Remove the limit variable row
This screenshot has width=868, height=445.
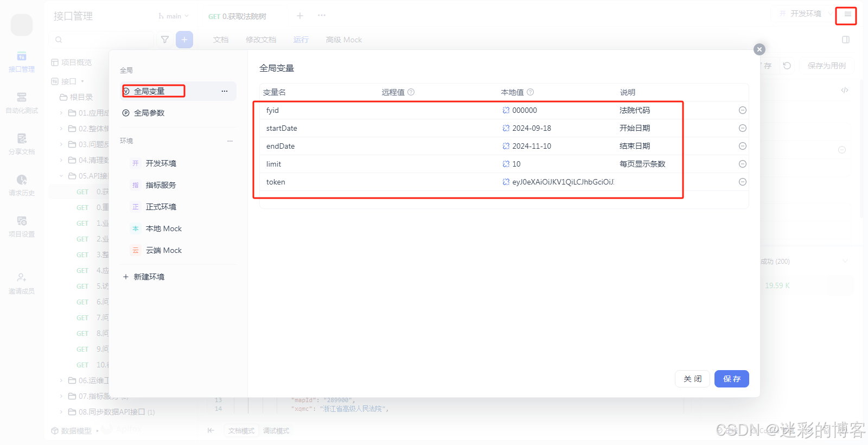click(x=743, y=164)
